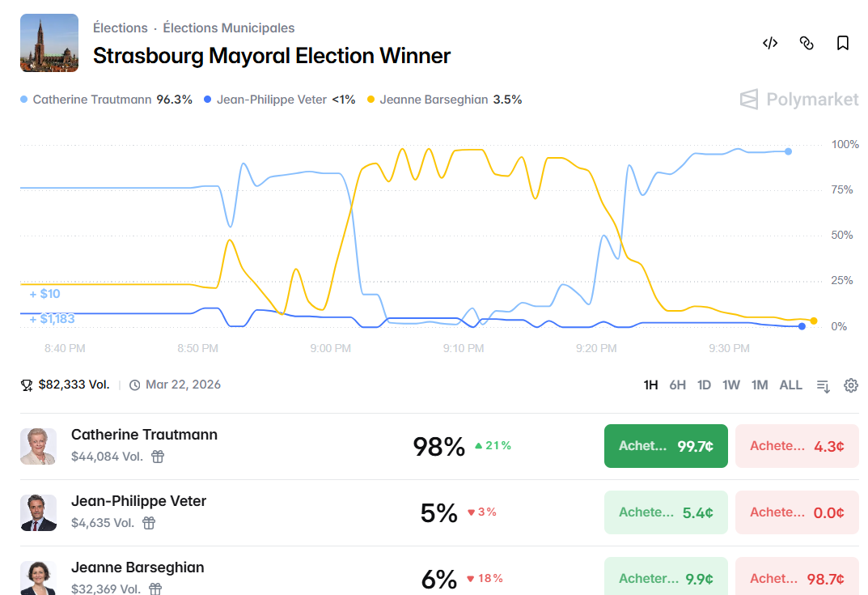Switch chart to 1D range

click(704, 385)
